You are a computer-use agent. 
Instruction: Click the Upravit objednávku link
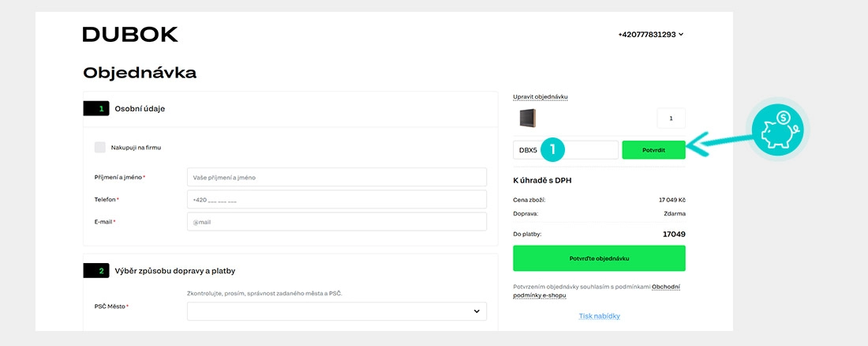click(x=541, y=97)
